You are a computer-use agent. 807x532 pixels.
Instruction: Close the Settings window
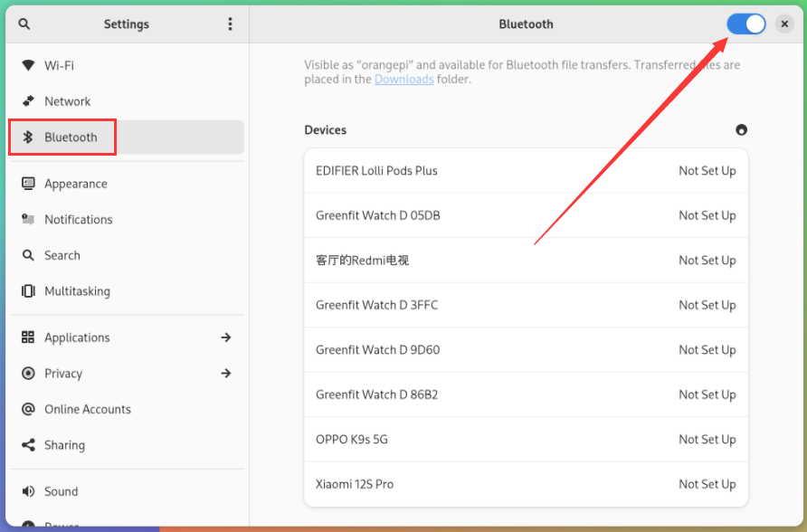[784, 24]
